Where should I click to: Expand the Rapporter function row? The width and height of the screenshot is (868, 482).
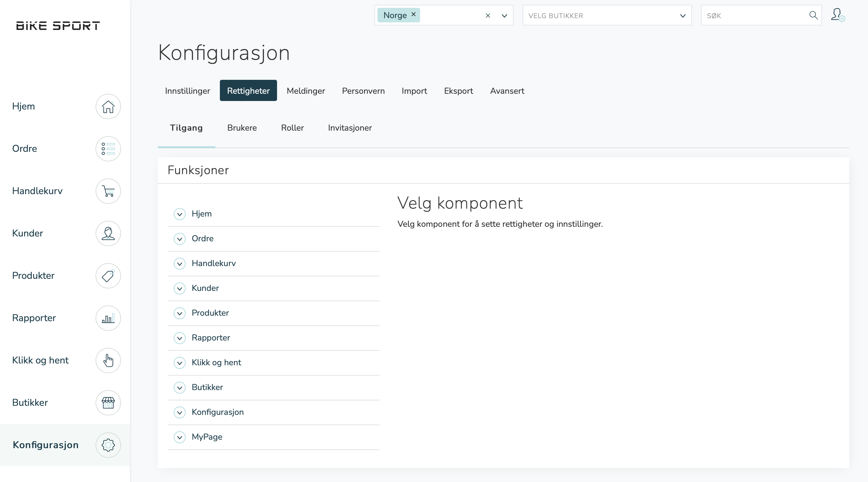click(x=180, y=338)
